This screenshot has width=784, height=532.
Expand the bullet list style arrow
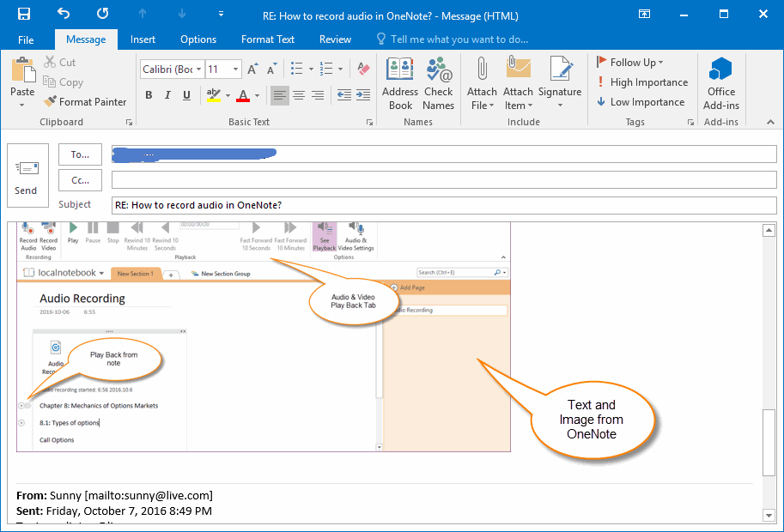click(x=311, y=69)
